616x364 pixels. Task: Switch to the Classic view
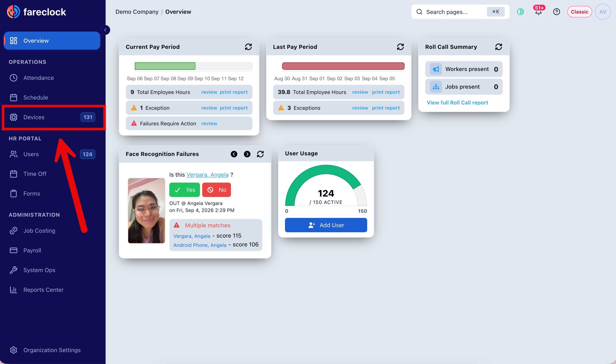point(579,12)
